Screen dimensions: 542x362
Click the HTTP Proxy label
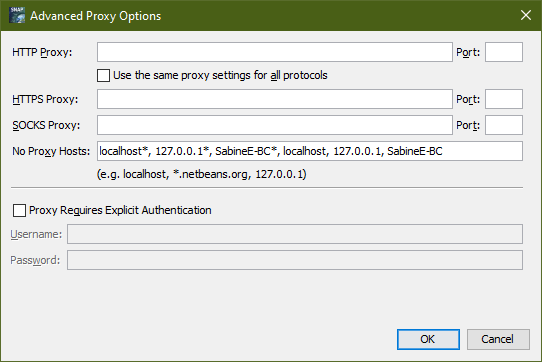point(42,53)
